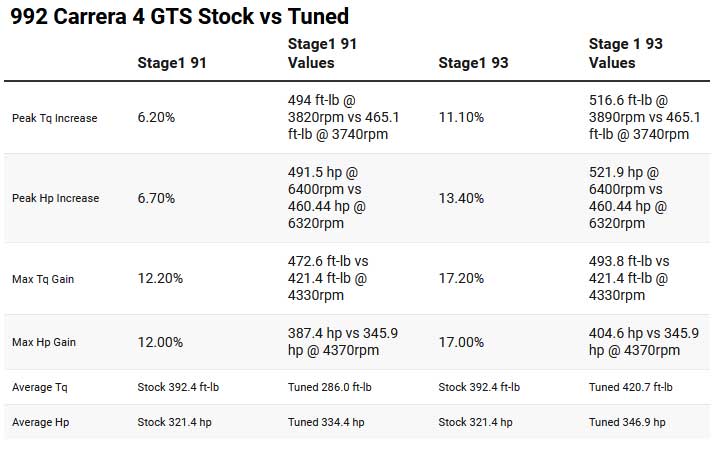Select the Stage1 91 Values column header
Screen dimensions: 717x458
(x=322, y=53)
